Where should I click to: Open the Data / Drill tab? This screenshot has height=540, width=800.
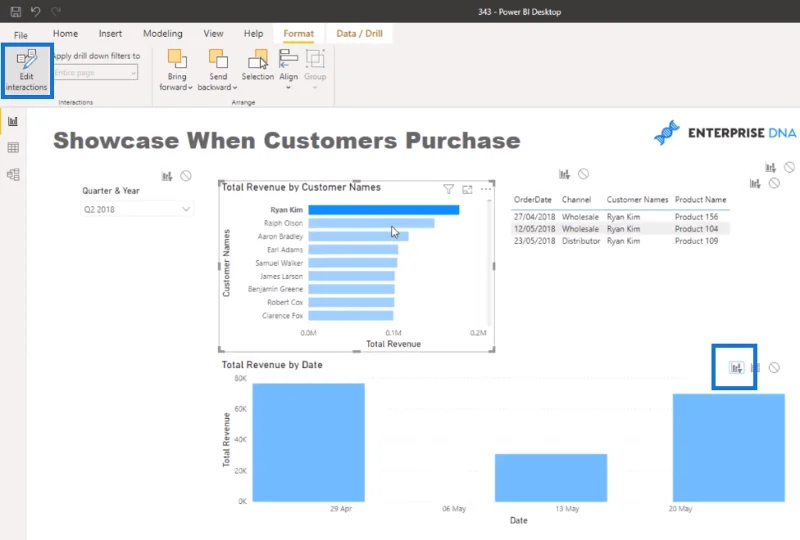[359, 34]
